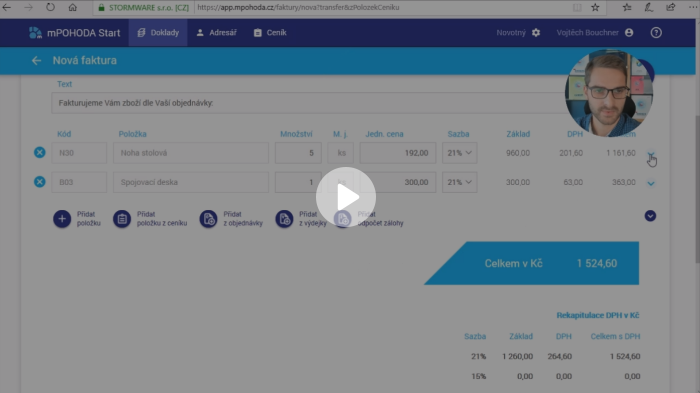Open settings gear next to Novotný
The height and width of the screenshot is (393, 700).
tap(536, 33)
